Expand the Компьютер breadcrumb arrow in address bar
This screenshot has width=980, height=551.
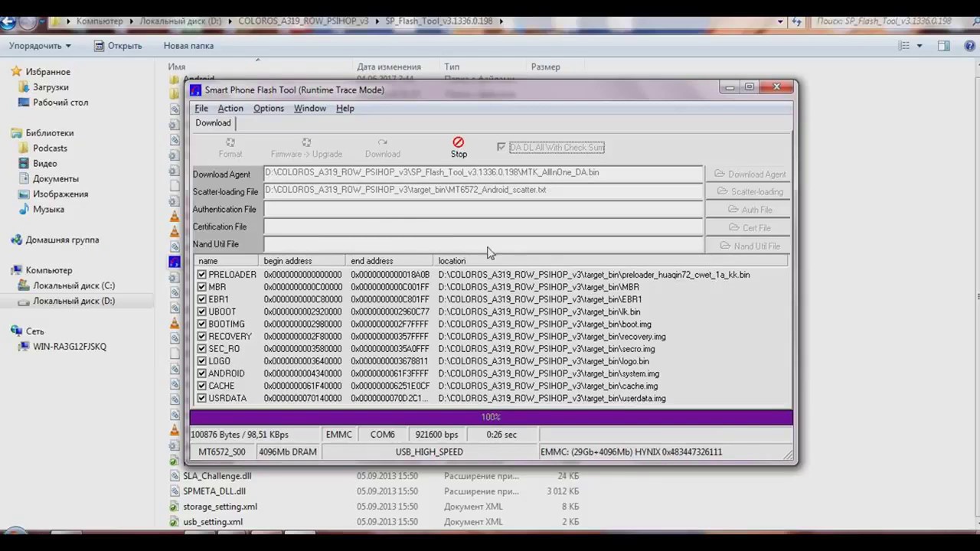[130, 21]
